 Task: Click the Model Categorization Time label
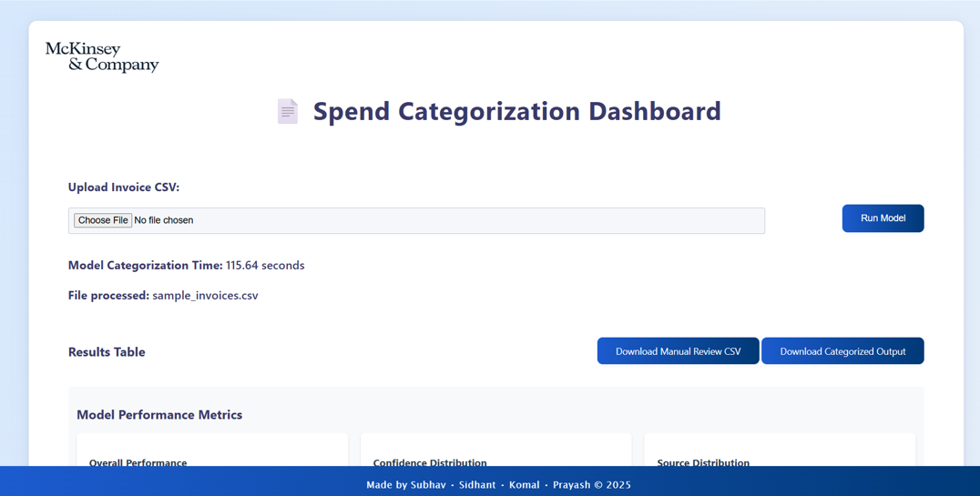(x=145, y=265)
